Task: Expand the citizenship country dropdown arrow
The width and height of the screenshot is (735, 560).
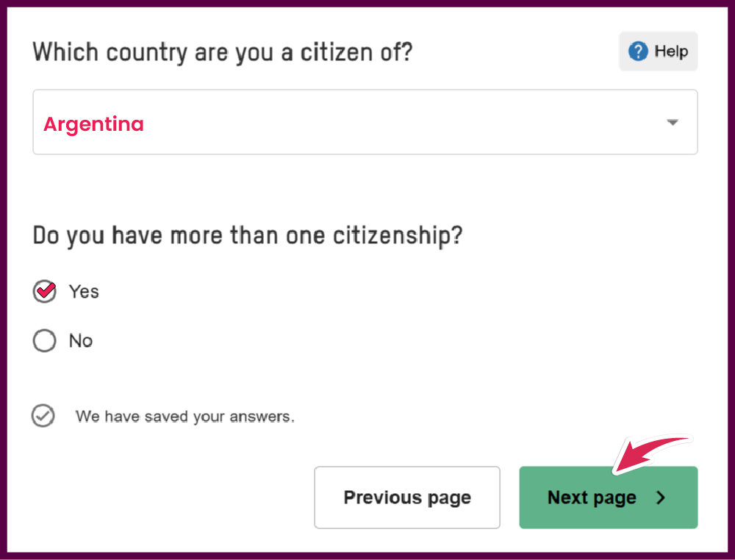Action: (673, 122)
